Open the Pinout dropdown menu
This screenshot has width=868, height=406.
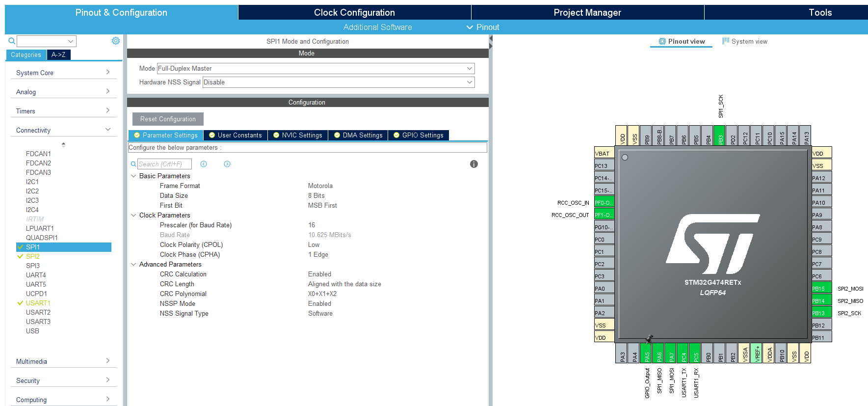coord(483,27)
